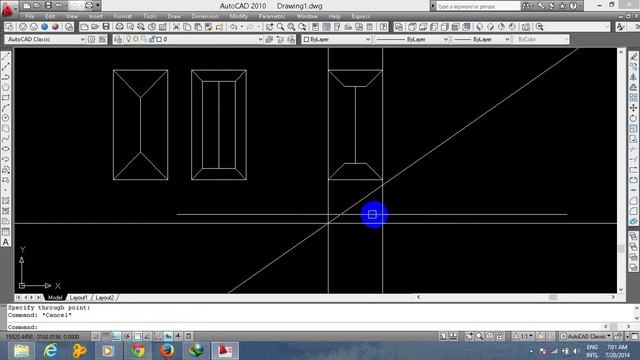Select the Polyline tool
This screenshot has height=360, width=640.
tap(6, 77)
